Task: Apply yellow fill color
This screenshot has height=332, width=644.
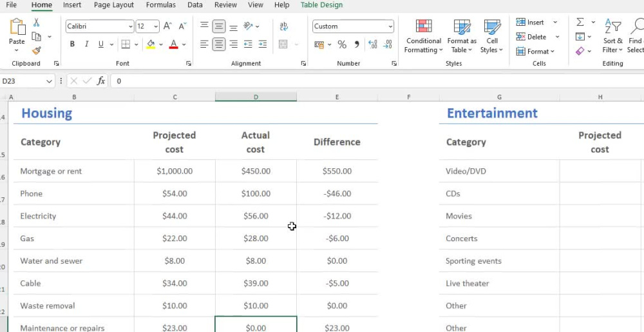Action: (151, 44)
